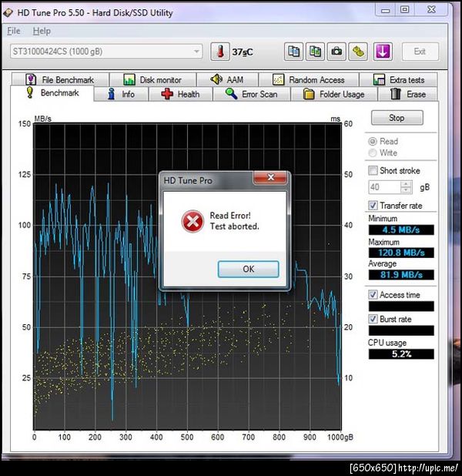The height and width of the screenshot is (476, 462).
Task: Click the short stroke gB input field
Action: (384, 187)
